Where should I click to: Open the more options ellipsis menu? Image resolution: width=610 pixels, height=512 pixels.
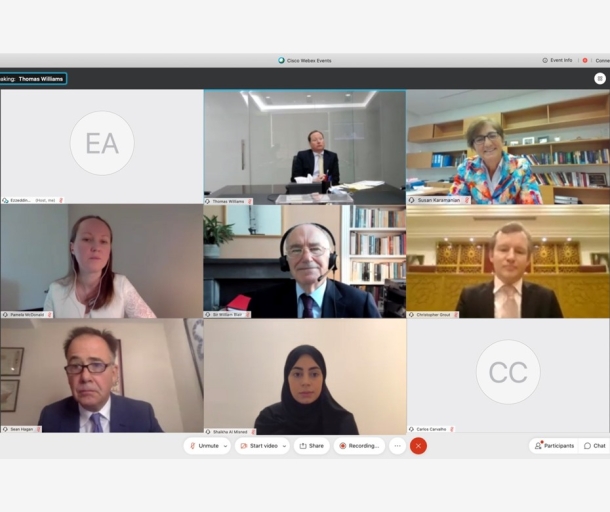coord(397,446)
